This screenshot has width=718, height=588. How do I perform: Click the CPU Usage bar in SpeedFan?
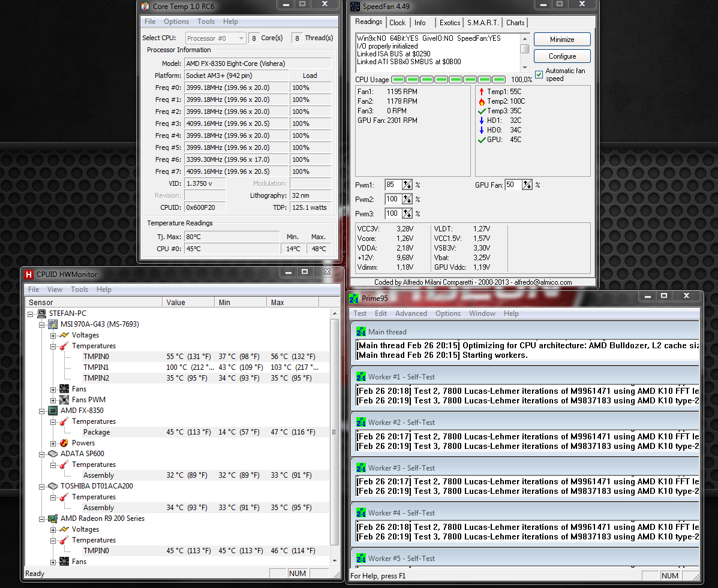pyautogui.click(x=449, y=80)
